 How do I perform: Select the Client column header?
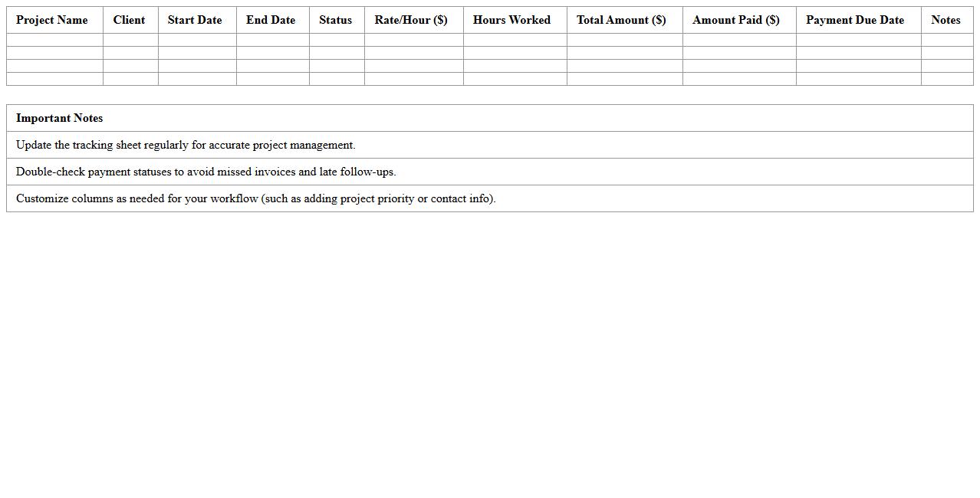click(x=129, y=20)
